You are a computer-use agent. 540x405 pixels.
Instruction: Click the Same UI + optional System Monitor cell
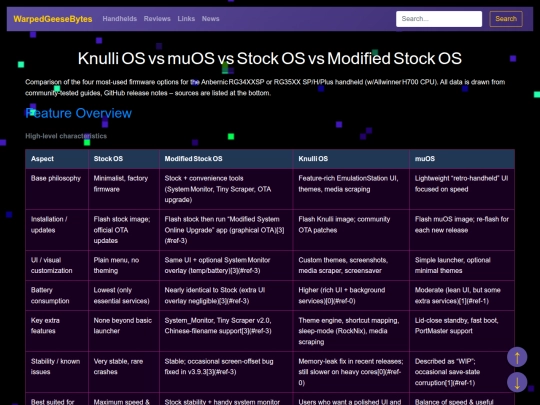(x=226, y=265)
